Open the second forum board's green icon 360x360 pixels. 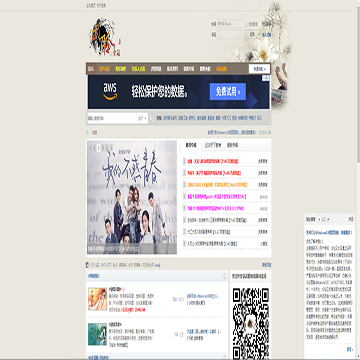point(97,334)
